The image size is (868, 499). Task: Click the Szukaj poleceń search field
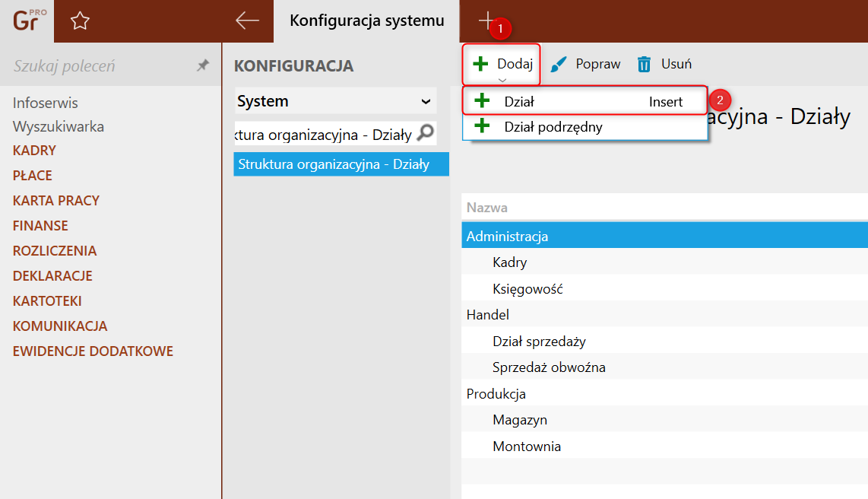coord(99,66)
